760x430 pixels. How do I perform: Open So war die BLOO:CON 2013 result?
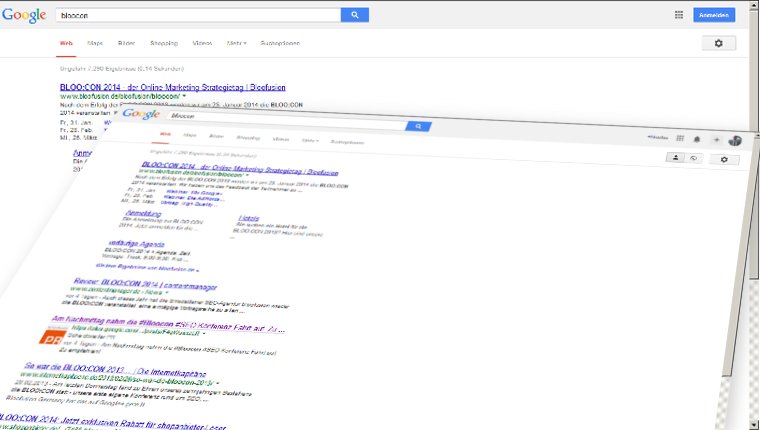pos(115,369)
